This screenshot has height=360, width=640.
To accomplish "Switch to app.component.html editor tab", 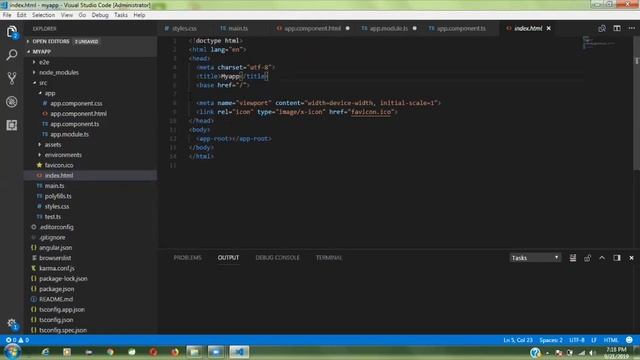I will pos(313,29).
